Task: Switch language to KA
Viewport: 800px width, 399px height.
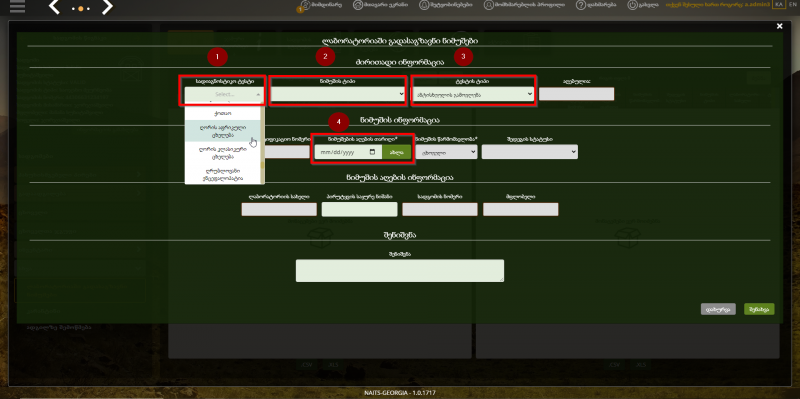Action: coord(779,4)
